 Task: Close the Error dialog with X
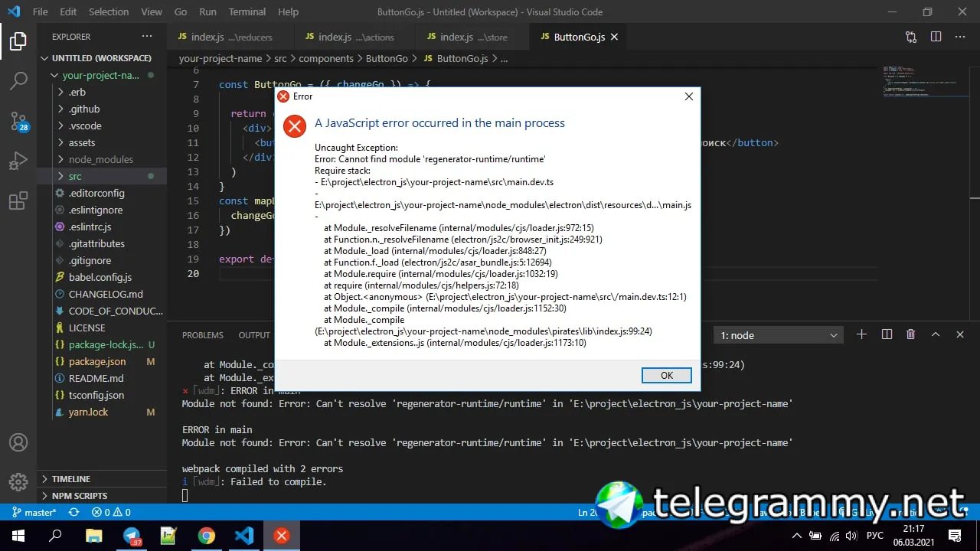click(688, 96)
